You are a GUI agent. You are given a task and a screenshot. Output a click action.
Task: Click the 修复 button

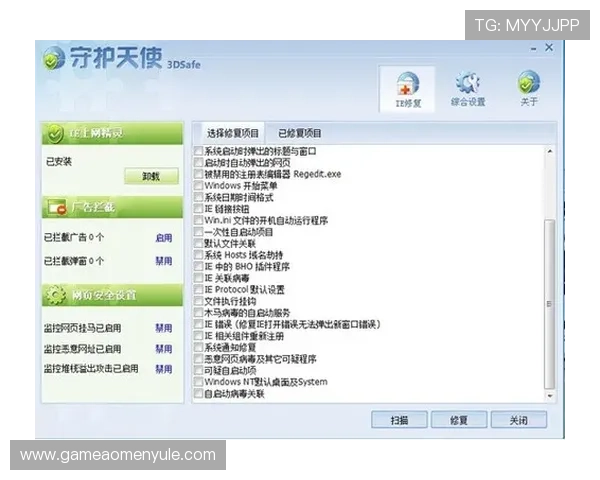459,420
